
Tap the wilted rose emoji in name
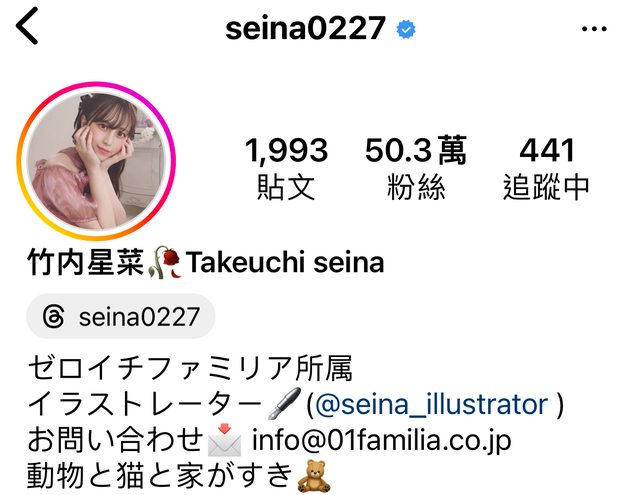click(x=165, y=262)
